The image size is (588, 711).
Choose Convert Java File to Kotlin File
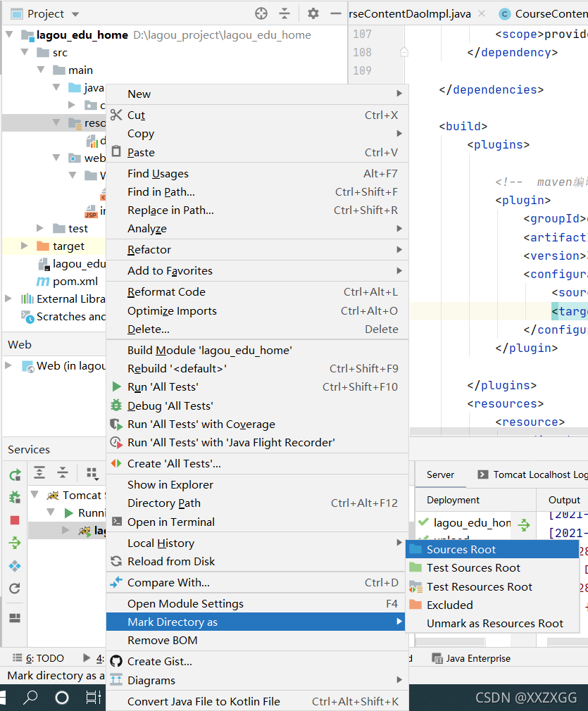pos(257,701)
